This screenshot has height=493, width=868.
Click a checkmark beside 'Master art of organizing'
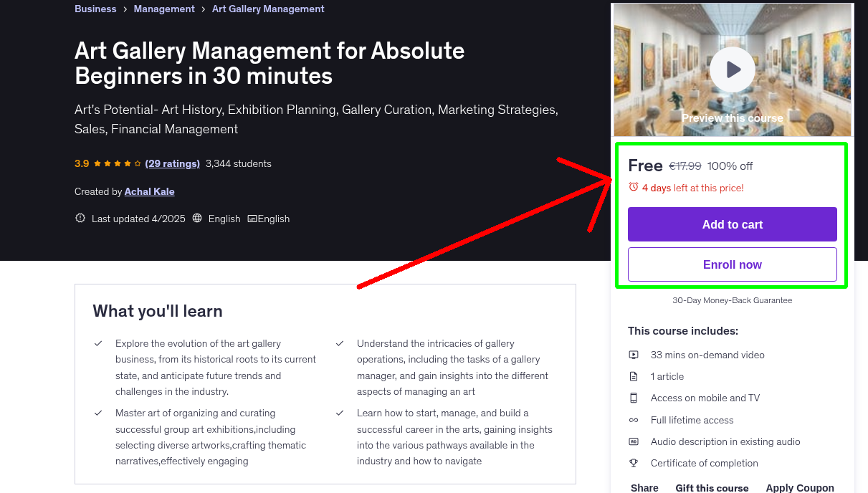click(x=98, y=413)
